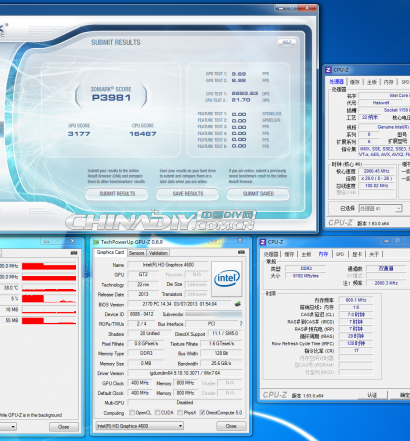
Task: Click the Intel logo in GPU-Z
Action: click(x=227, y=279)
